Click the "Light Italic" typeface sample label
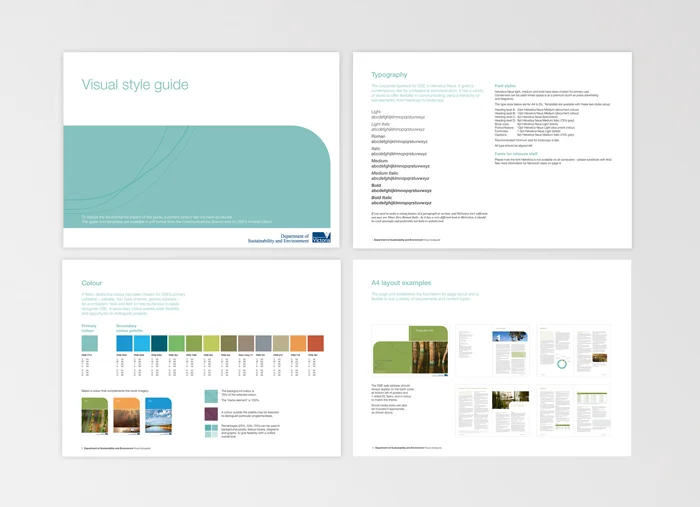700x507 pixels. click(380, 124)
